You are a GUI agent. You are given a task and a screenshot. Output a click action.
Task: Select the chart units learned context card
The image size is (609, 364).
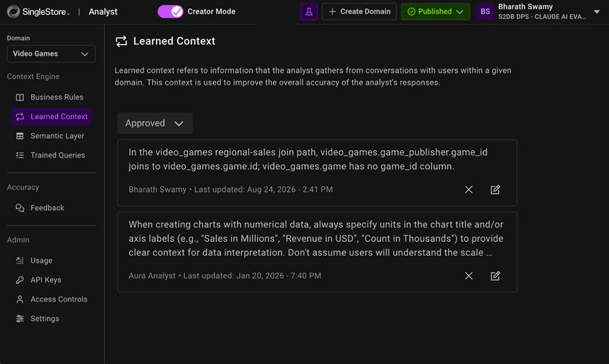coord(318,252)
